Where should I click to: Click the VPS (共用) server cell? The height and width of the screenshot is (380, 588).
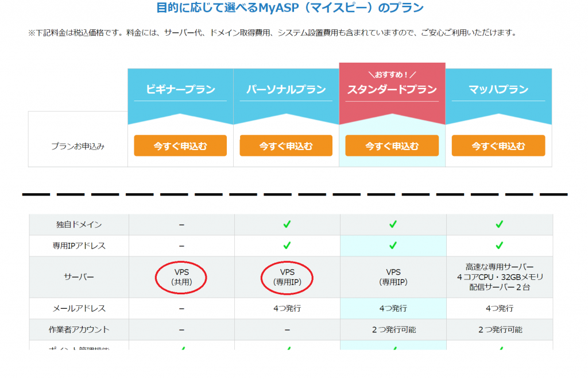181,277
